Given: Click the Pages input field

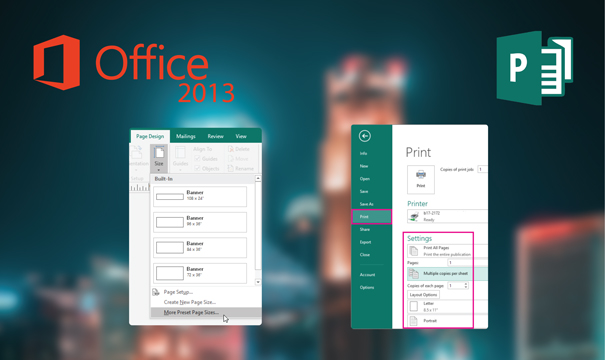Looking at the screenshot, I should click(x=468, y=263).
